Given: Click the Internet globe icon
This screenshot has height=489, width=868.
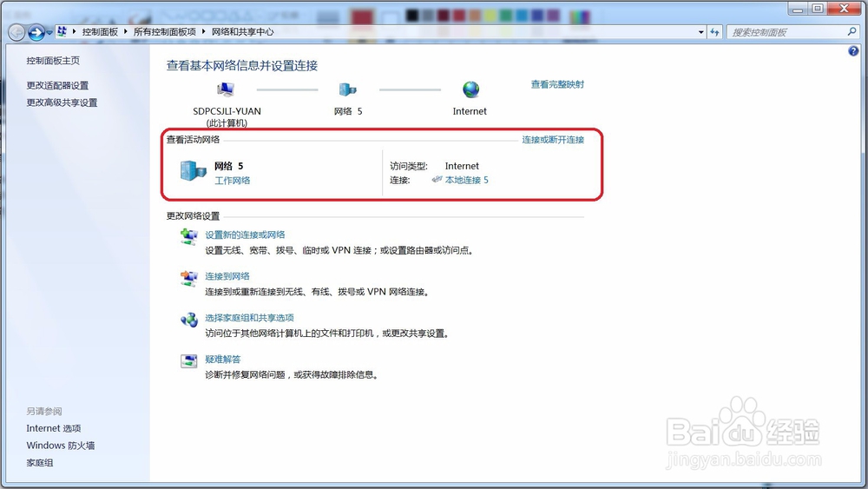Looking at the screenshot, I should pos(470,89).
